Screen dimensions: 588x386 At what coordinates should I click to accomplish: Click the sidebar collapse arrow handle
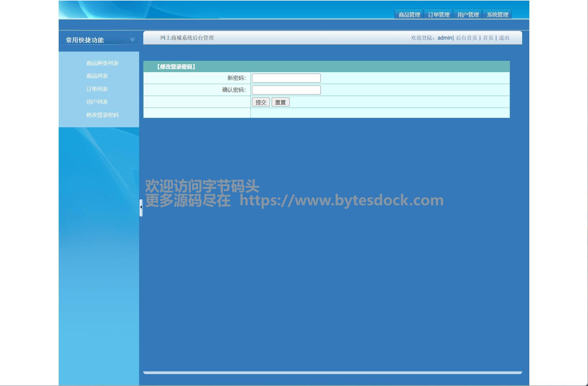coord(141,207)
